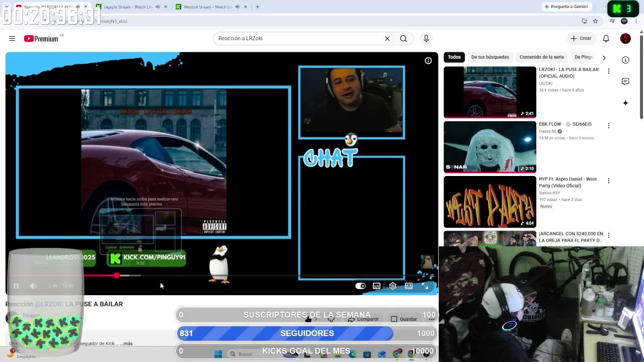The image size is (644, 362).
Task: Show video info card icon on player
Action: [428, 61]
